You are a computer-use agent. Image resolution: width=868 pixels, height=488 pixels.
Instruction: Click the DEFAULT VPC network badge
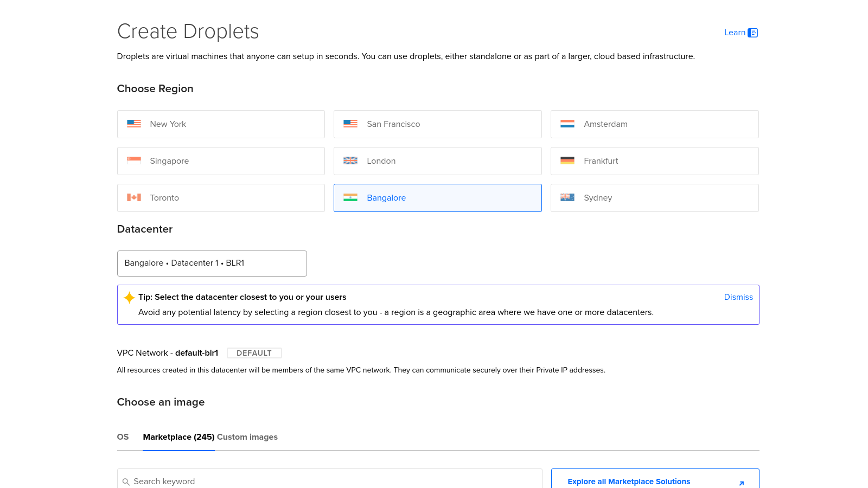pos(254,353)
